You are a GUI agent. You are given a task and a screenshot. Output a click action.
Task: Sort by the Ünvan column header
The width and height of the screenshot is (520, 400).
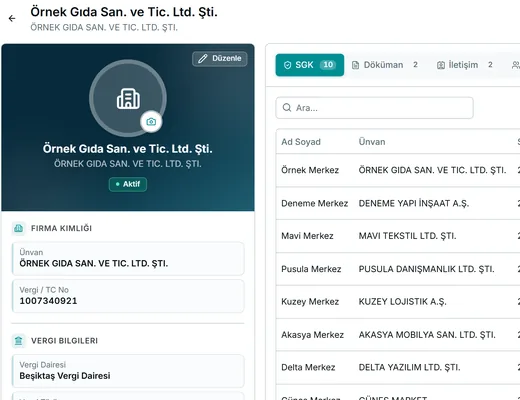coord(372,142)
